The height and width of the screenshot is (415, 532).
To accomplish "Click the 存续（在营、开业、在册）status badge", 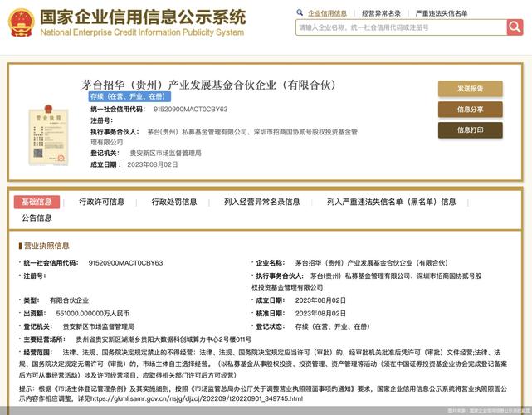I will pos(124,97).
